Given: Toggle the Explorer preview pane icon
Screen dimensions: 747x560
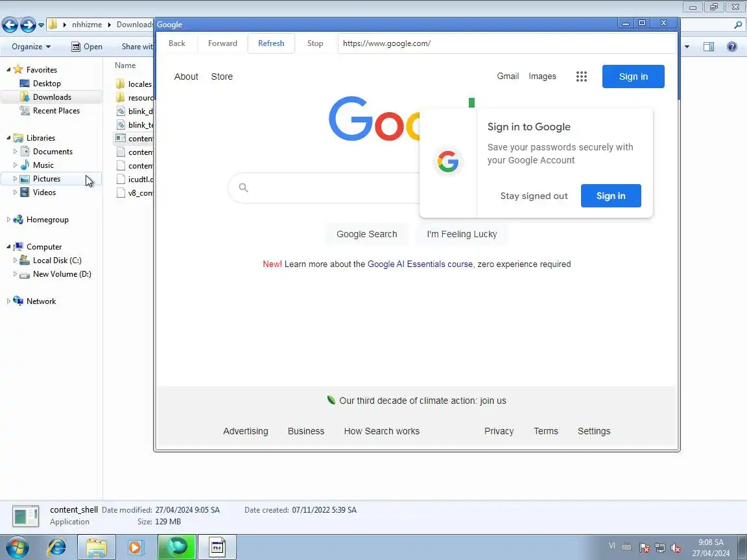Looking at the screenshot, I should point(709,46).
